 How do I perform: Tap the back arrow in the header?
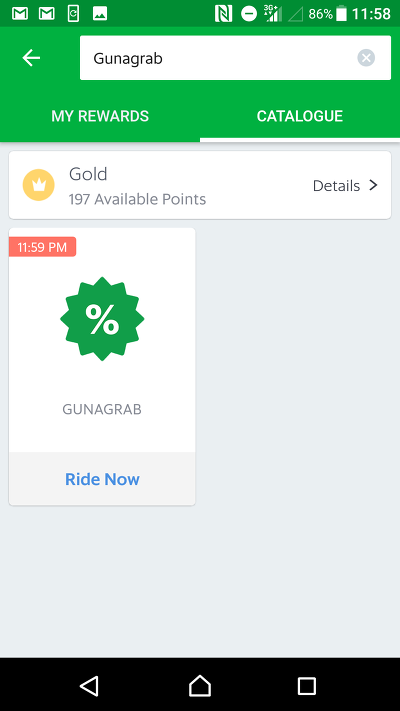point(31,58)
